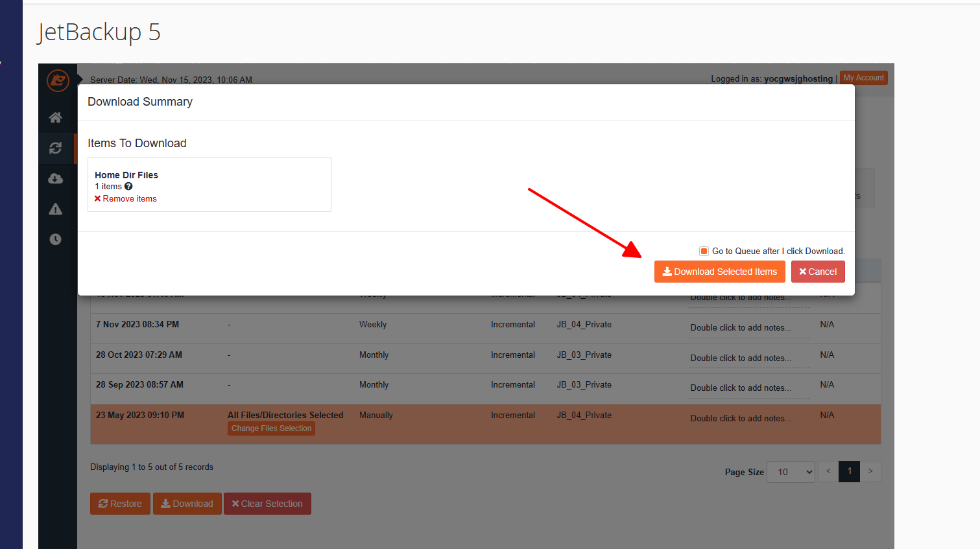Click the "Clear Selection" button
The width and height of the screenshot is (980, 549).
click(x=267, y=504)
